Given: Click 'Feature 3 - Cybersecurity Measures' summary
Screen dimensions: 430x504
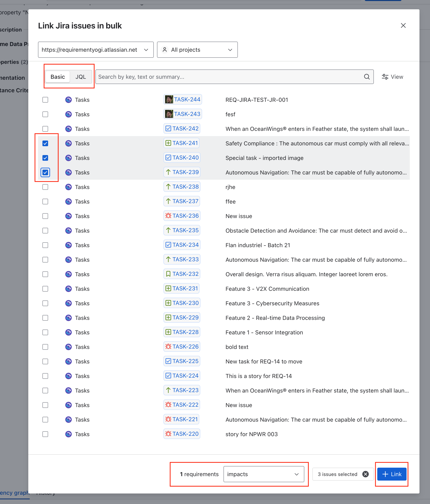Looking at the screenshot, I should pyautogui.click(x=272, y=303).
